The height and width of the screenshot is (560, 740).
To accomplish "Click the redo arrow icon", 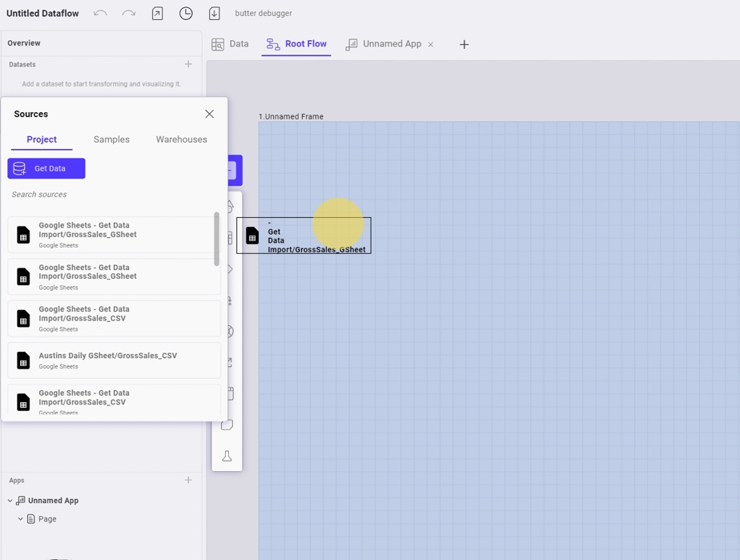I will tap(128, 14).
